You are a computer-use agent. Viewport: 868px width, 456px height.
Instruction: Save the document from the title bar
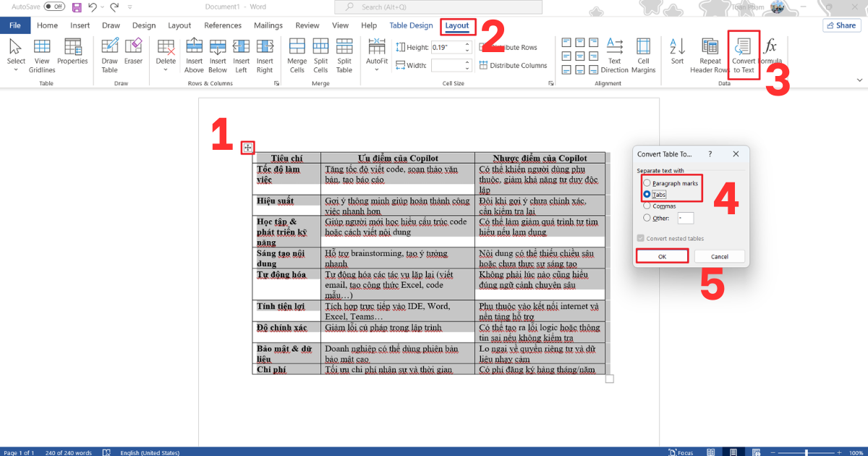[x=77, y=7]
